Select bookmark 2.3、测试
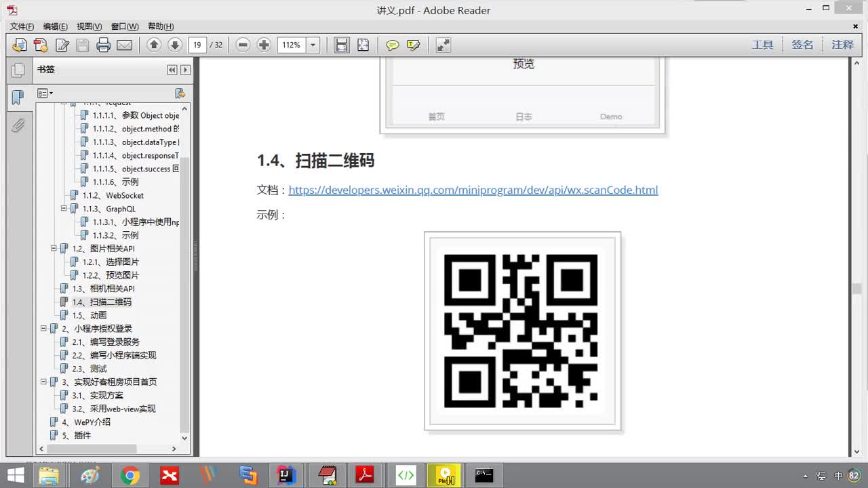Image resolution: width=868 pixels, height=488 pixels. click(x=89, y=369)
